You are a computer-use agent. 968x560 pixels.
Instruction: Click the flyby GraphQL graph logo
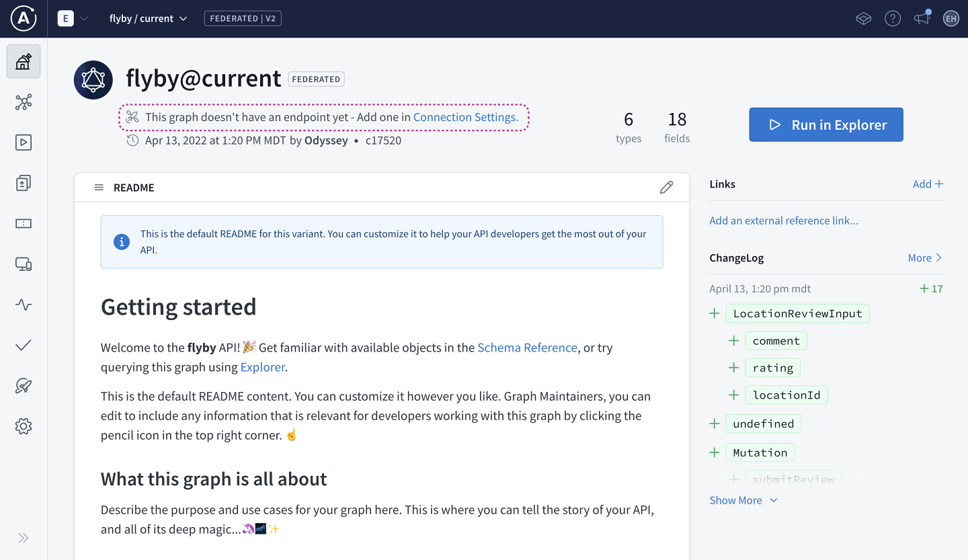pyautogui.click(x=93, y=80)
